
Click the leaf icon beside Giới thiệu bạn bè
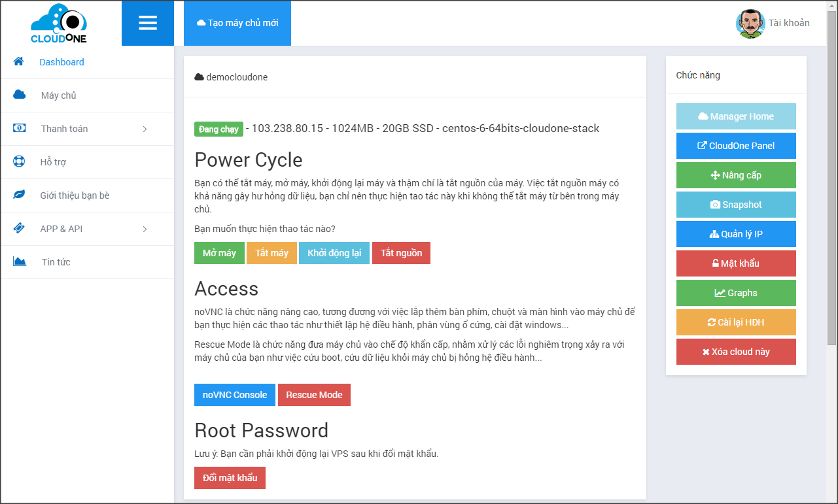point(20,195)
